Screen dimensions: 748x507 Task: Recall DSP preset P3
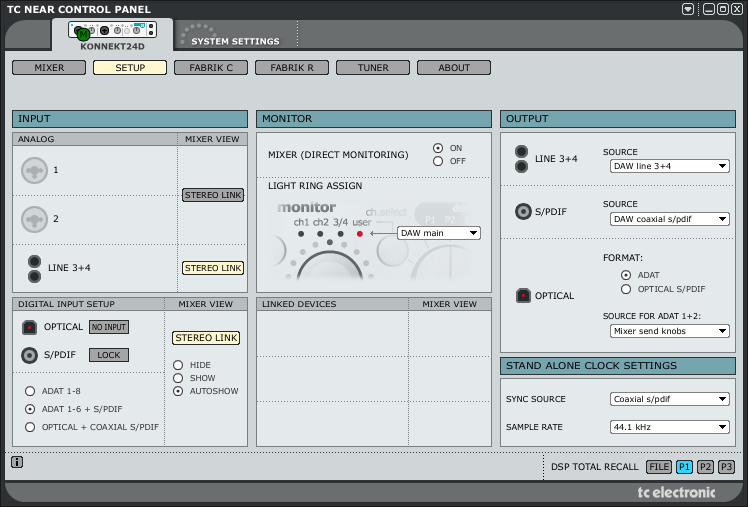coord(726,467)
